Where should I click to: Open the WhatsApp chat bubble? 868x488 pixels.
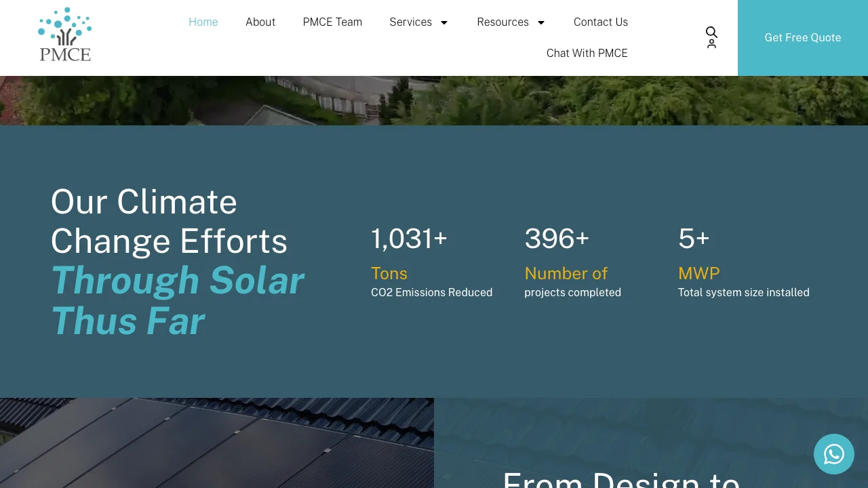(833, 454)
